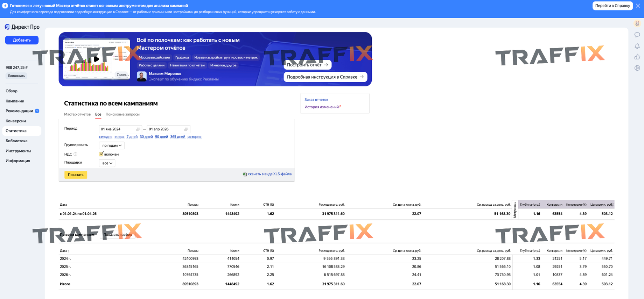Open Инструменты in the sidebar
Screen dimensions: 644x299
pos(18,151)
